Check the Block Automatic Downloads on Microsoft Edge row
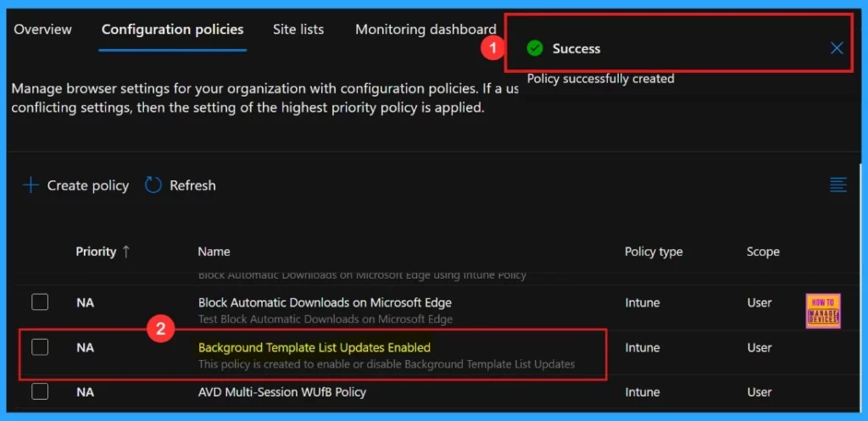This screenshot has width=868, height=421. pos(40,302)
